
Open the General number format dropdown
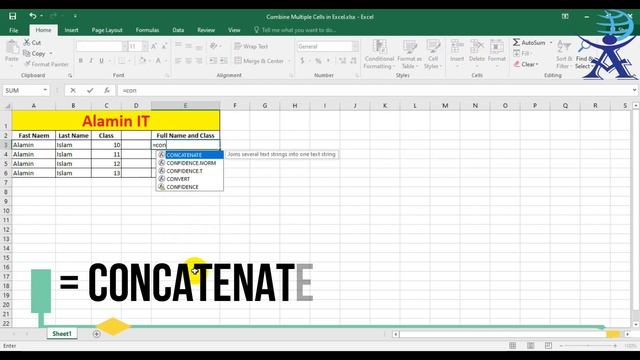click(355, 47)
